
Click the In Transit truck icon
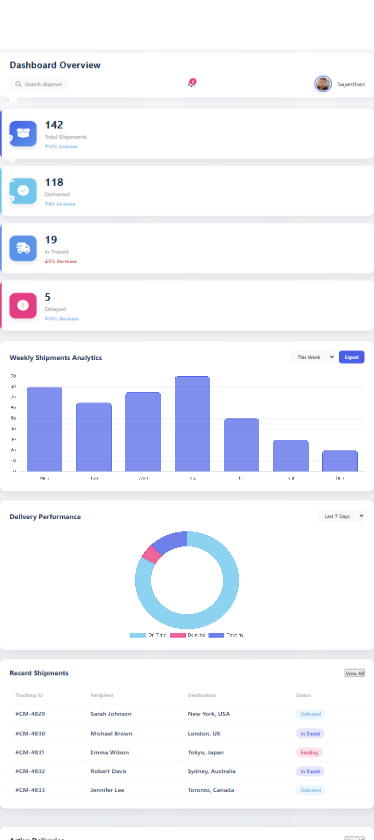tap(23, 248)
